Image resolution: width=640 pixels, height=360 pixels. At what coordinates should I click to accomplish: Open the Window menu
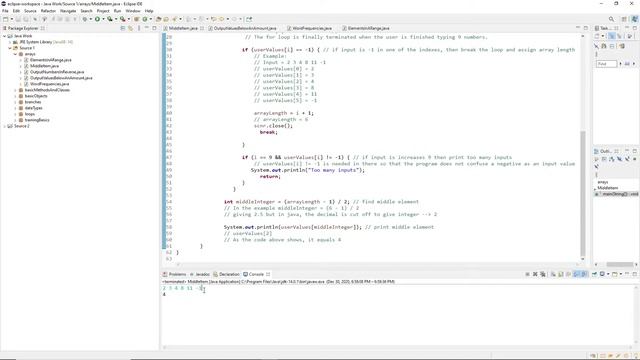click(133, 11)
